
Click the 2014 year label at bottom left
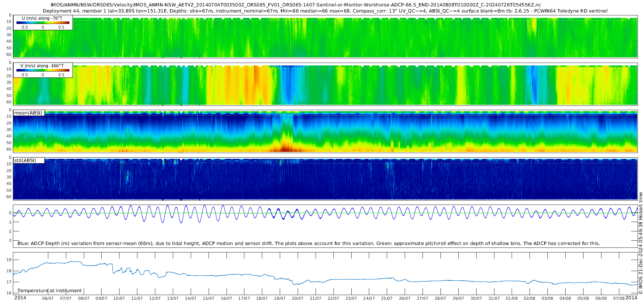[x=20, y=298]
